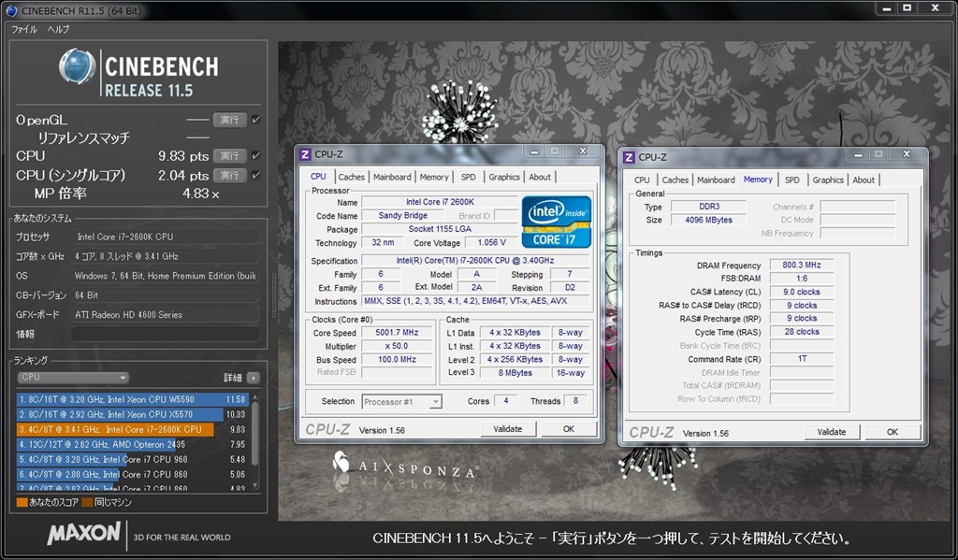The height and width of the screenshot is (560, 958).
Task: Toggle the CPU (シングルコア) checkbox
Action: click(x=256, y=175)
